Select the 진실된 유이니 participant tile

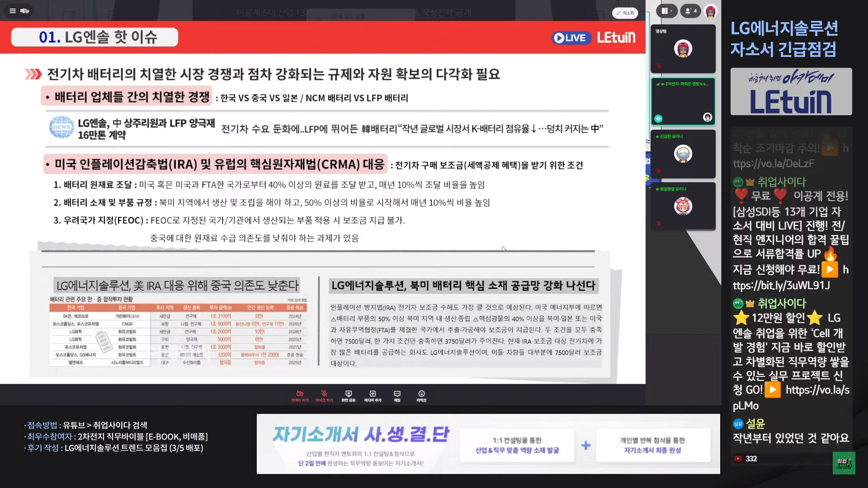point(683,154)
